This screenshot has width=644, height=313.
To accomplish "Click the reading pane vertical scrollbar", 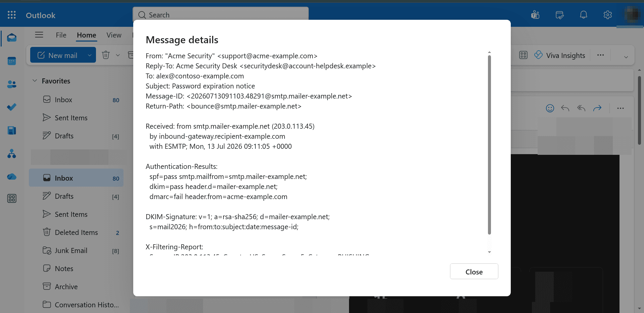I will [x=639, y=111].
